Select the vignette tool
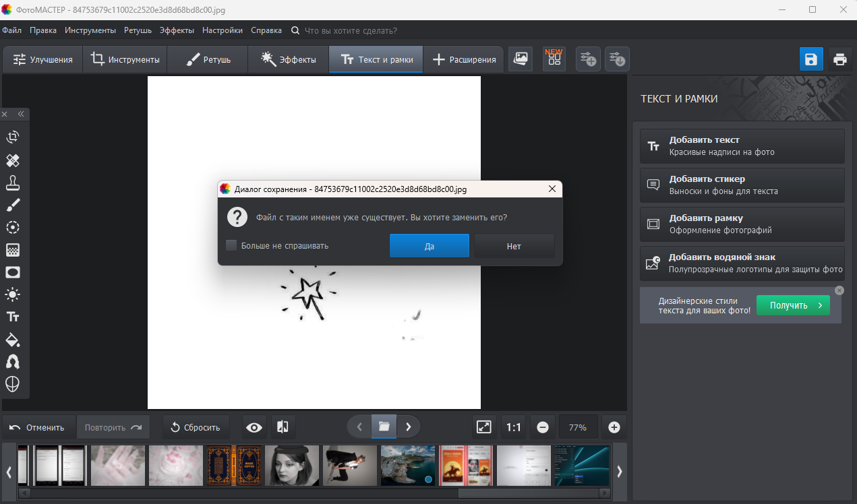 [x=13, y=272]
